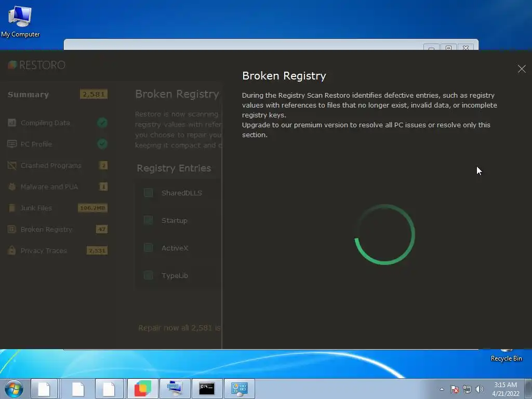The width and height of the screenshot is (532, 399).
Task: Click the Malware and PUA bug icon
Action: tap(12, 187)
